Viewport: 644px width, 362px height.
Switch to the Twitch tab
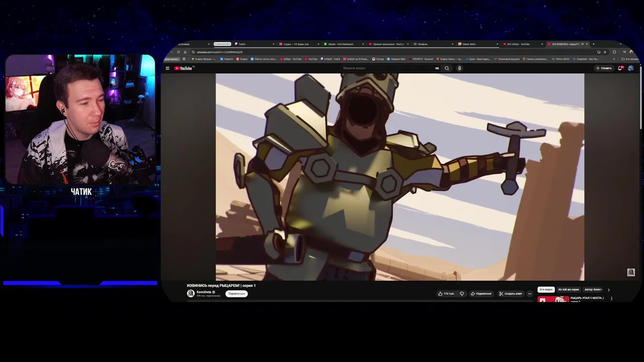point(253,44)
